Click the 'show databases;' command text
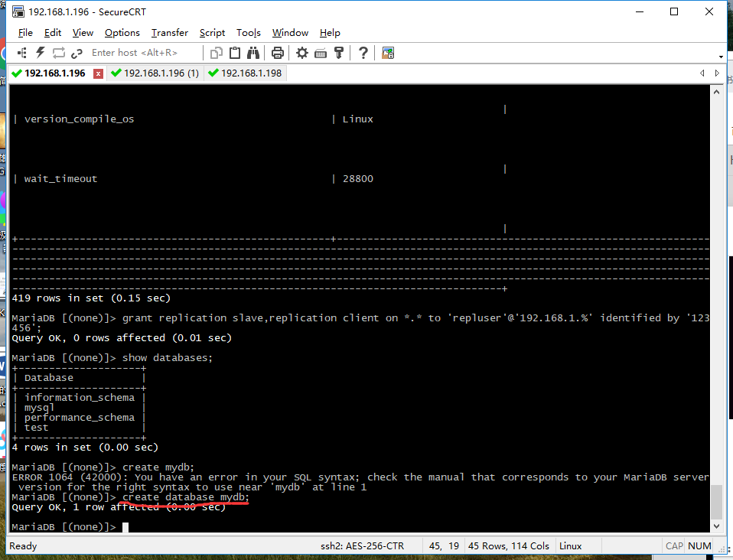 pos(168,357)
